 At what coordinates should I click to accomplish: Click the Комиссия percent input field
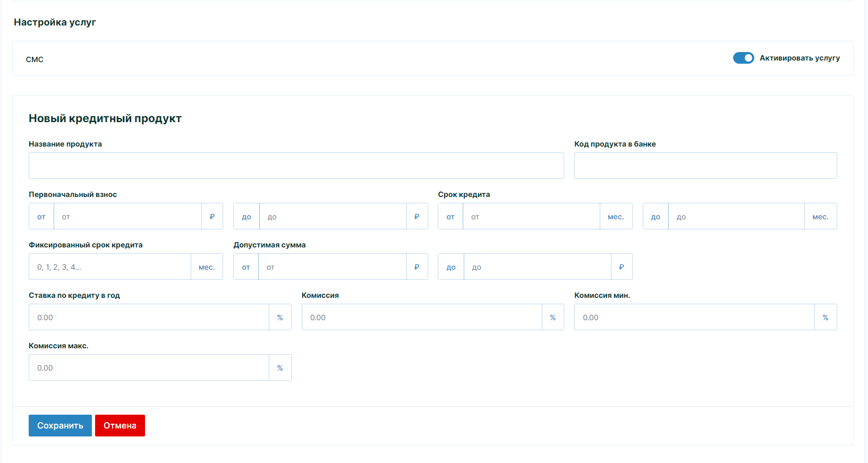coord(422,318)
